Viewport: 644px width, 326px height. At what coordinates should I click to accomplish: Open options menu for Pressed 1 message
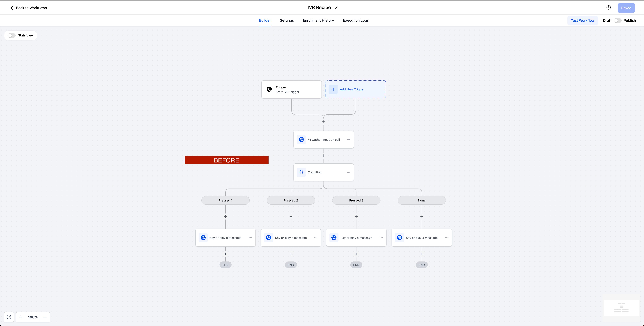[251, 238]
